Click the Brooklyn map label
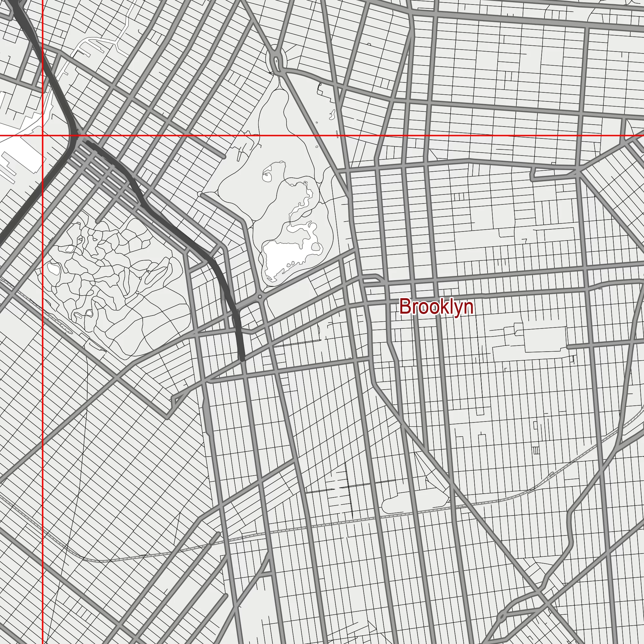Screen dimensions: 644x644 436,307
